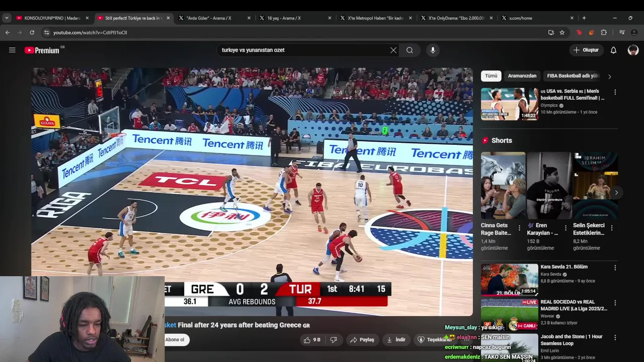
Task: Open USA vs. Serbia video title link
Action: (x=573, y=95)
